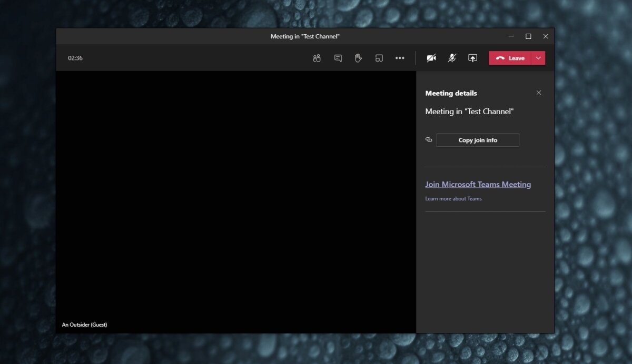Start sharing your screen
Screen dimensions: 632x364
472,58
